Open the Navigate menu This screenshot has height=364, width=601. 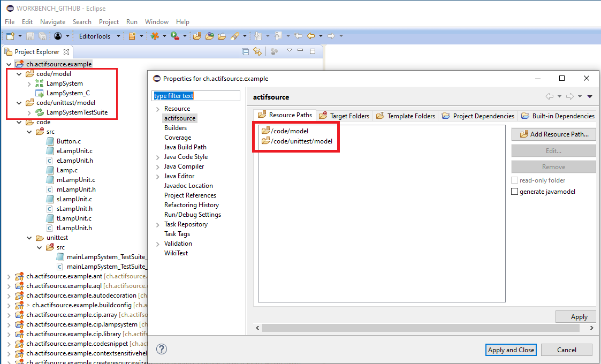click(52, 21)
